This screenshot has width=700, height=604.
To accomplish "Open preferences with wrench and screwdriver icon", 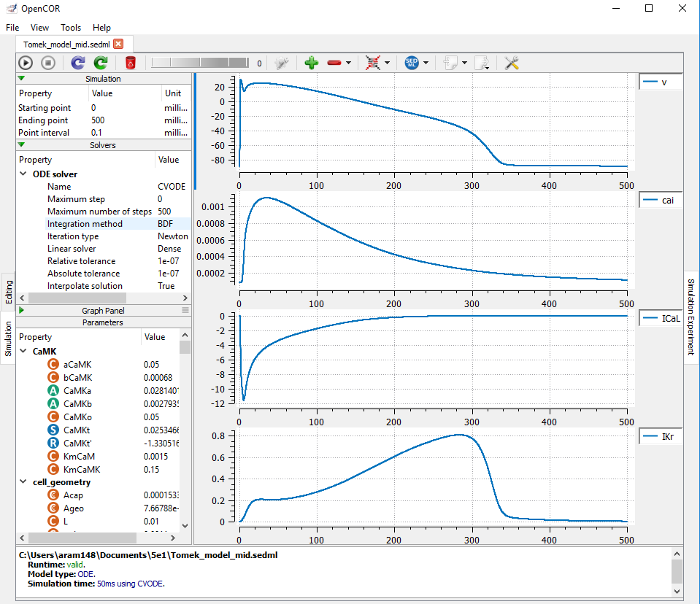I will (x=511, y=63).
